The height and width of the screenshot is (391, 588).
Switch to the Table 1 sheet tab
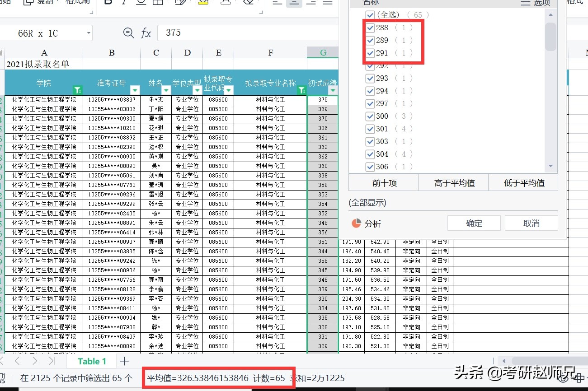(x=92, y=361)
